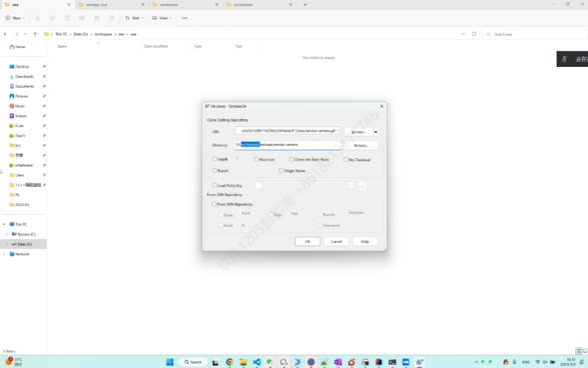Open Chrome from the taskbar

tap(230, 362)
